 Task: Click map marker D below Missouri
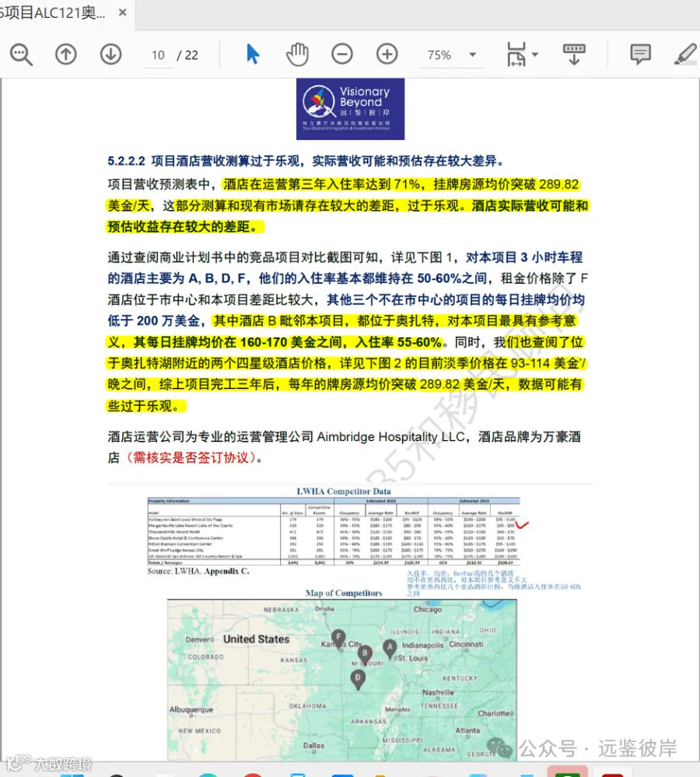point(358,679)
